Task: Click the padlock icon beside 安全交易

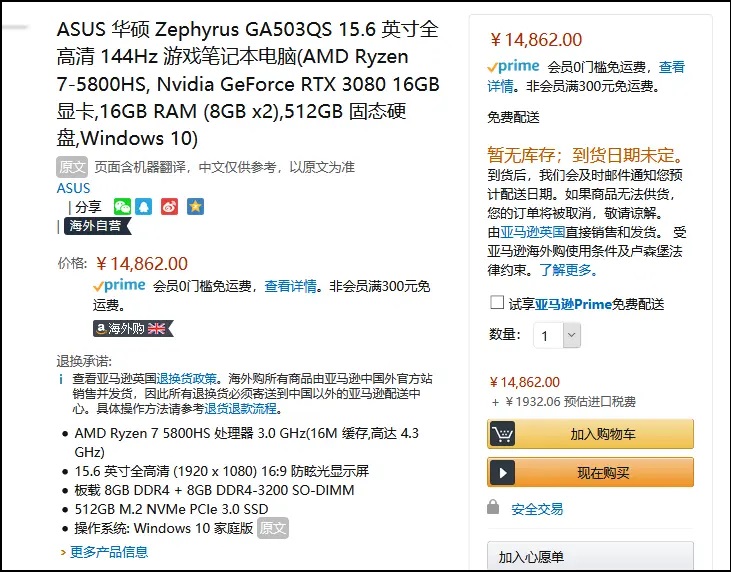Action: [x=493, y=507]
